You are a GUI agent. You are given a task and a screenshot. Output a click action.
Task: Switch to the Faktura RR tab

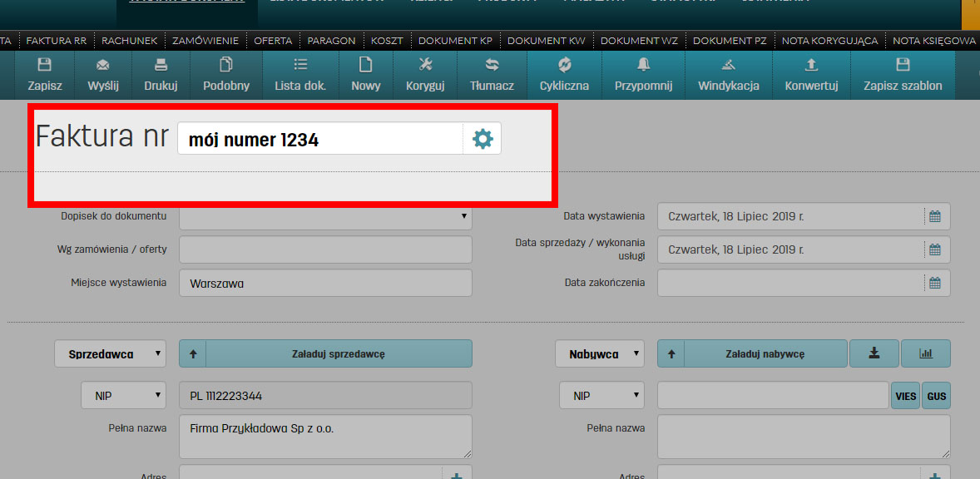(x=56, y=40)
